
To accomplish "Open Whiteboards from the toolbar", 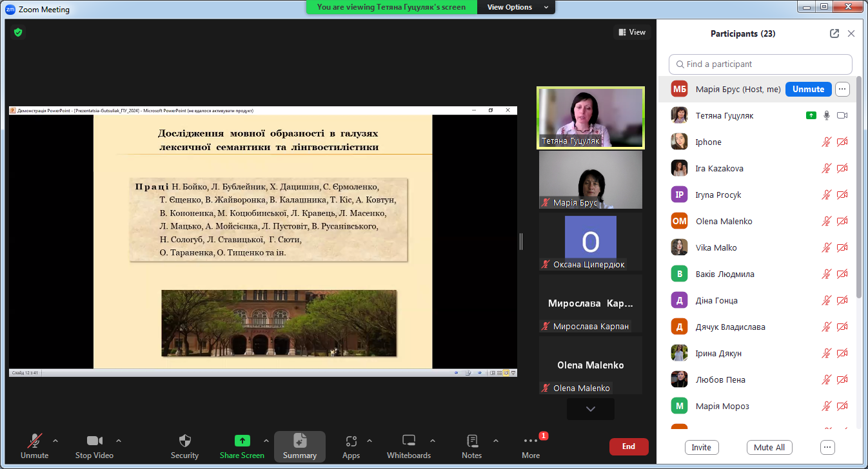I will 408,441.
